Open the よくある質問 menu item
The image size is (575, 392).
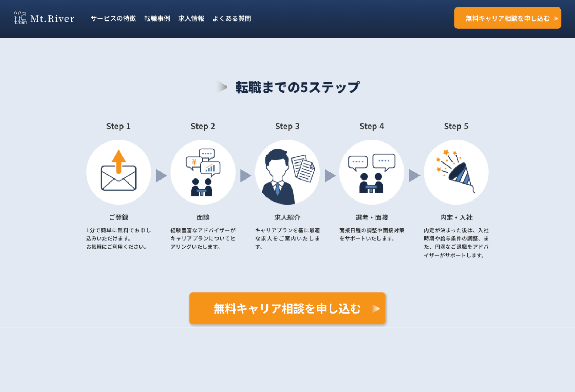tap(232, 18)
